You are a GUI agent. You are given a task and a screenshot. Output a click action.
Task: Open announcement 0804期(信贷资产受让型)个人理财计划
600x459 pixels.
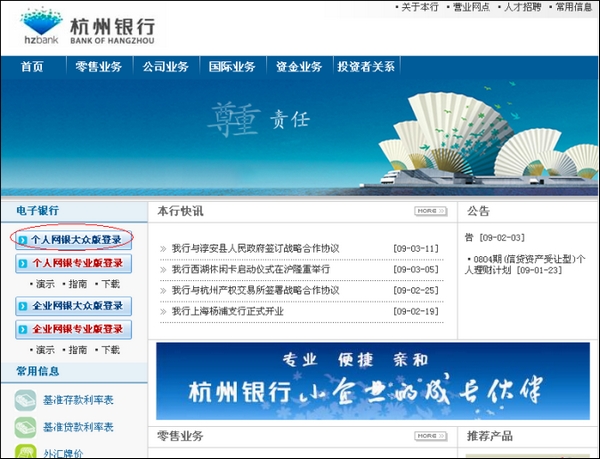pyautogui.click(x=525, y=264)
